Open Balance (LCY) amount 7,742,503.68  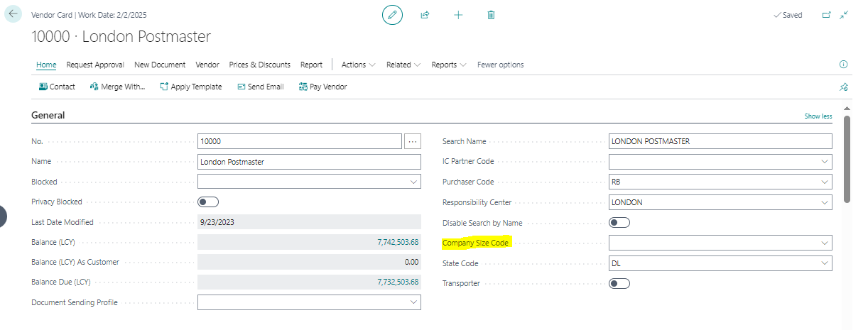[398, 243]
